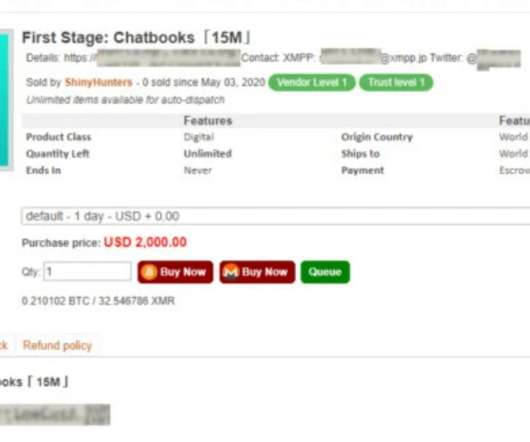Click the blurred Twitter handle
530x442 pixels.
click(x=498, y=59)
